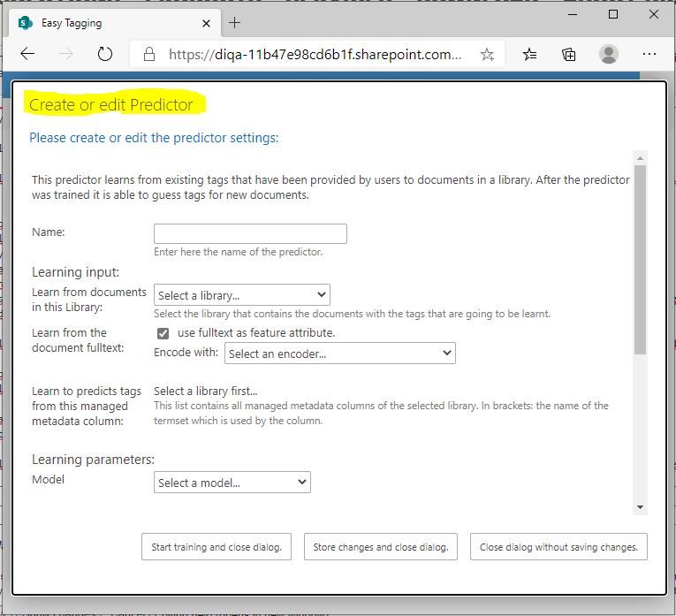
Task: Click the predictor Name text field
Action: [x=250, y=233]
